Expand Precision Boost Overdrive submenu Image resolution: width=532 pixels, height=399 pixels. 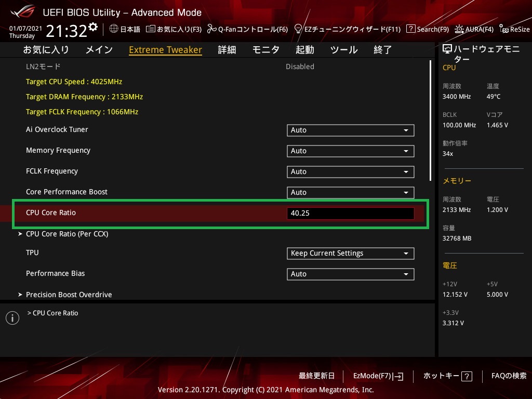69,295
